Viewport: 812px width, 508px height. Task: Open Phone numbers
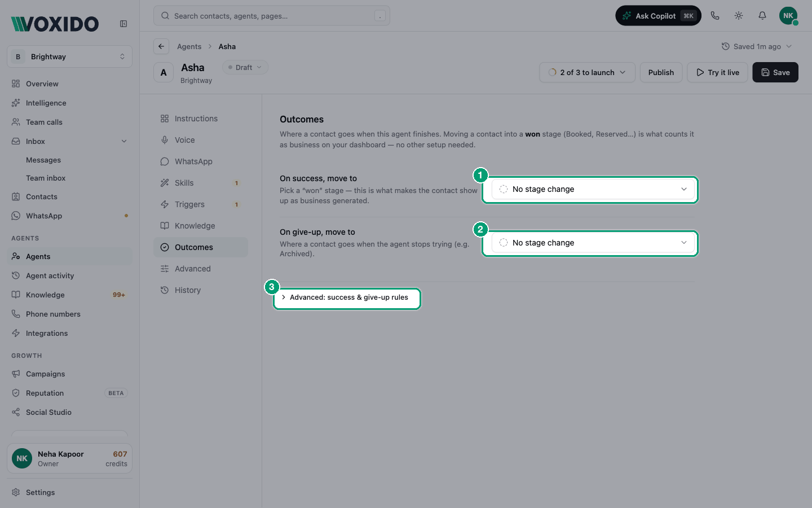click(x=70, y=314)
